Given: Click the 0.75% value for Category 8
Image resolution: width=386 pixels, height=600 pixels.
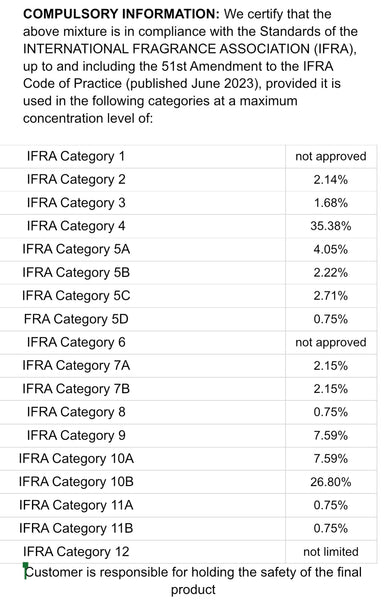Looking at the screenshot, I should pos(331,412).
